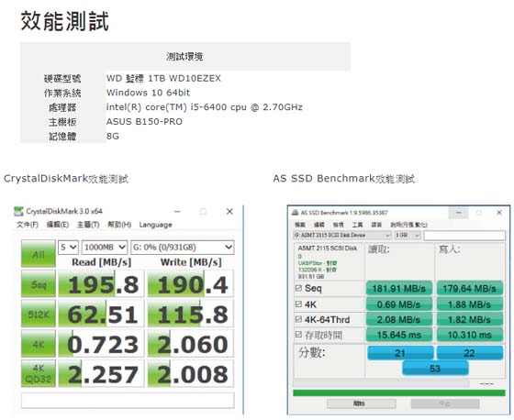Open the 編輯(E) menu in CrystalDiskMark

(58, 225)
